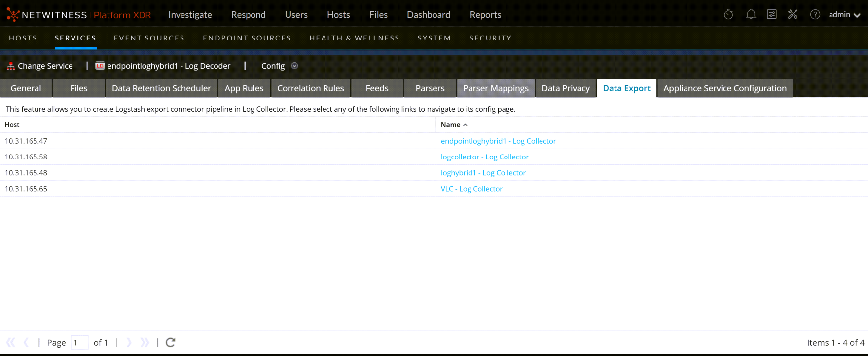868x356 pixels.
Task: Open loghybrid1 - Log Collector link
Action: [483, 173]
